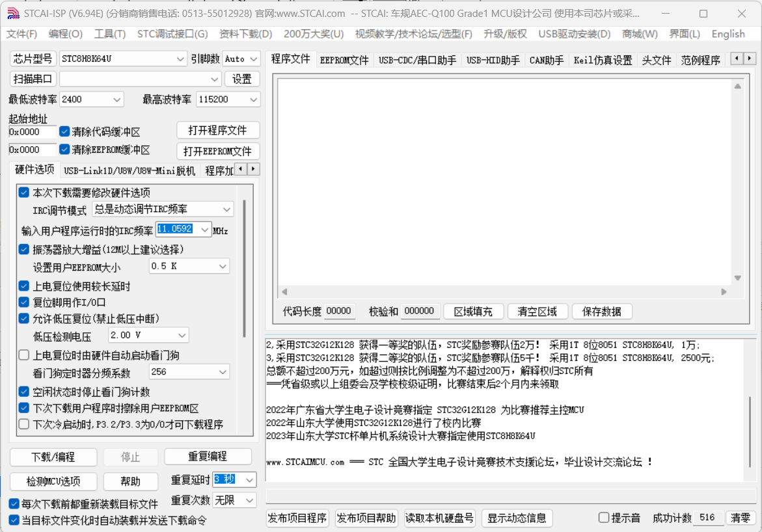Switch to the CAN助手 tab
This screenshot has width=762, height=532.
[x=546, y=60]
